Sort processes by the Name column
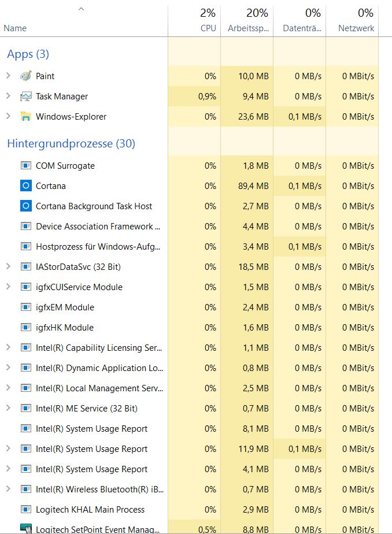 [x=15, y=28]
